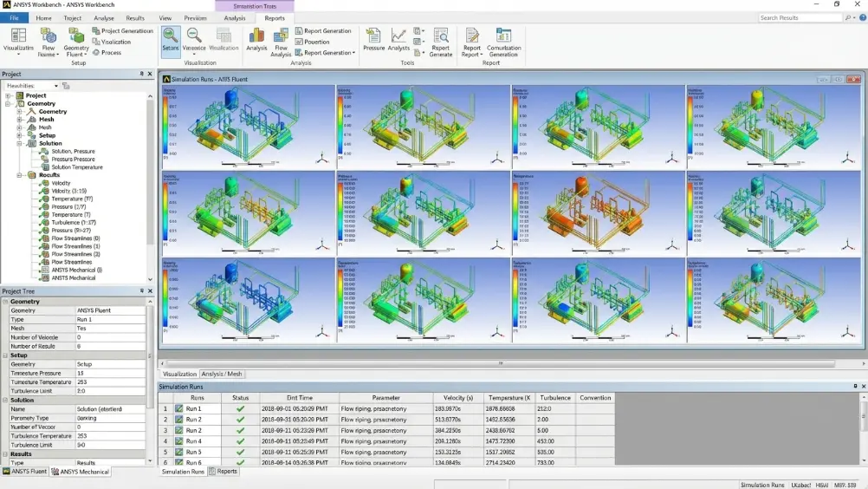This screenshot has width=868, height=489.
Task: Click the Process gear icon
Action: [96, 53]
